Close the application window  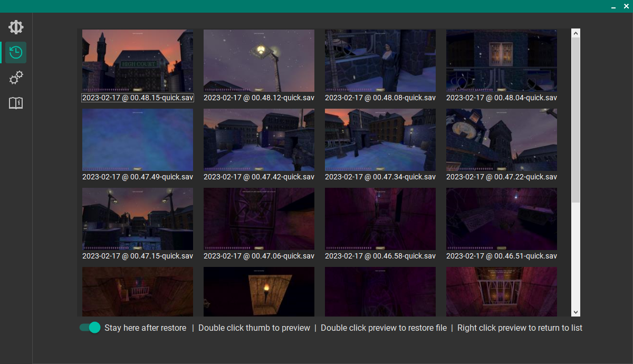click(x=626, y=6)
